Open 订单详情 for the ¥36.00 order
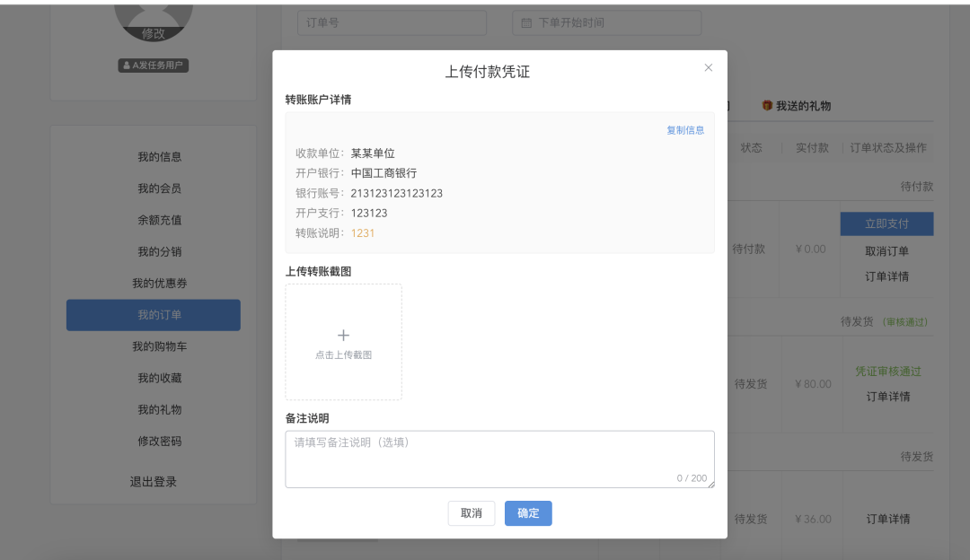The width and height of the screenshot is (970, 560). pos(887,520)
